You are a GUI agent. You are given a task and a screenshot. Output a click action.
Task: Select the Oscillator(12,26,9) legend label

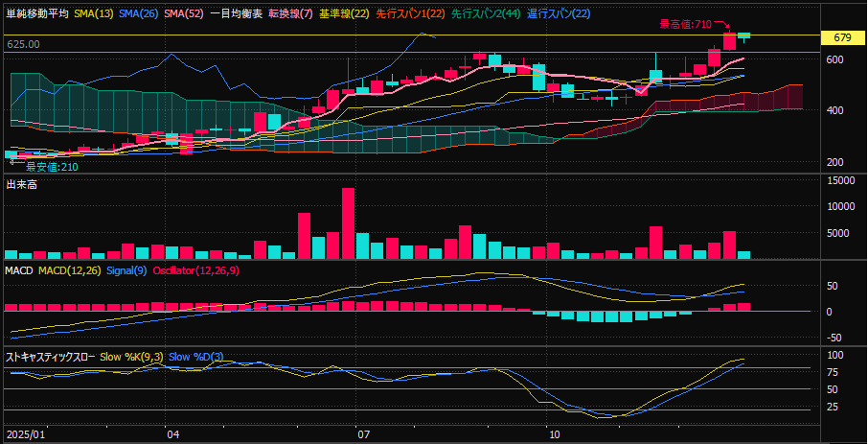(x=197, y=271)
